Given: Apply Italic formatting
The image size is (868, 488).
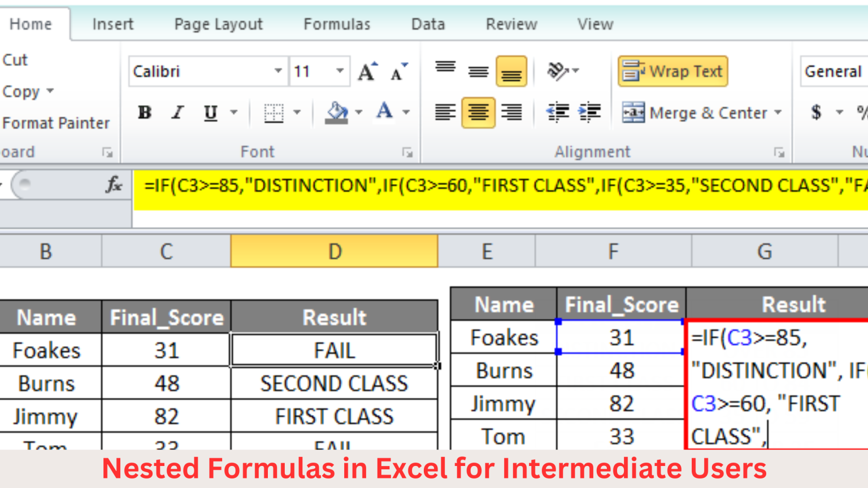Looking at the screenshot, I should click(178, 112).
